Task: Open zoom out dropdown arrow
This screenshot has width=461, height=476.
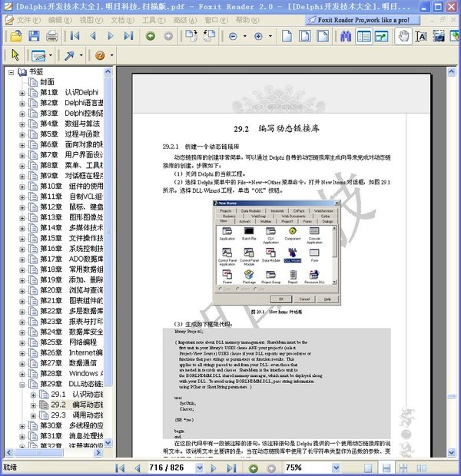Action: [245, 36]
